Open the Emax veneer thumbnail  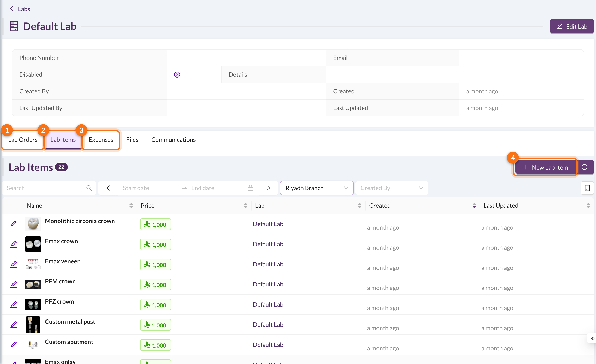33,264
